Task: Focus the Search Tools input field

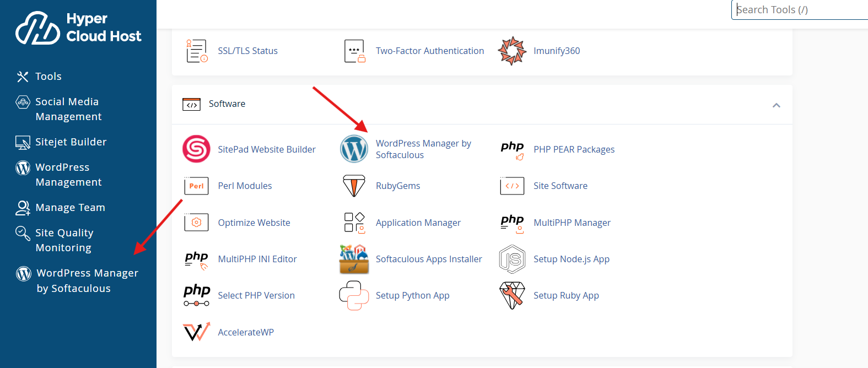Action: [800, 10]
